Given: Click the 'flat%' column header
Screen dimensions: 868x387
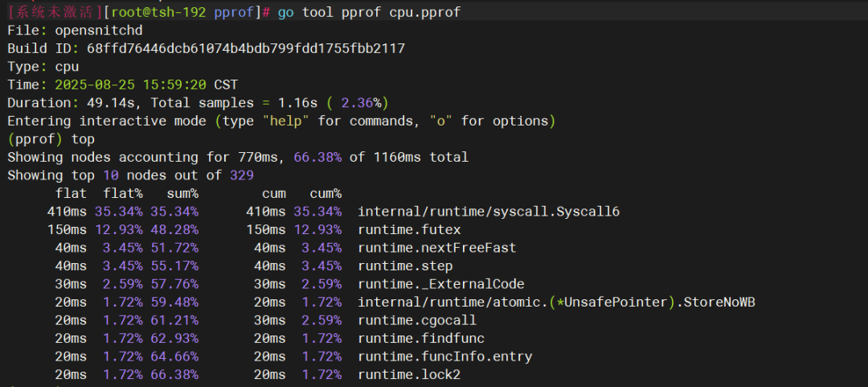Looking at the screenshot, I should (x=123, y=193).
